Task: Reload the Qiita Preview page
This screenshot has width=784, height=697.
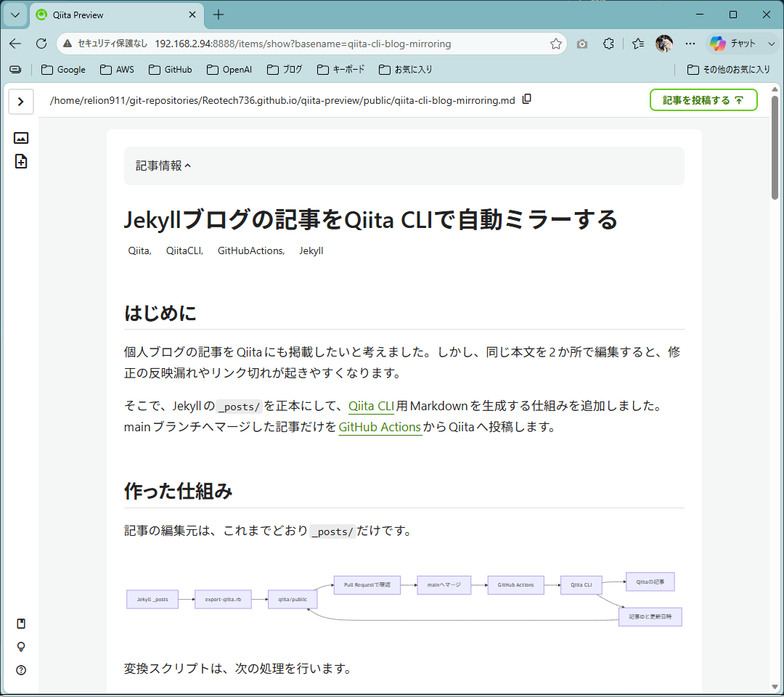Action: (x=41, y=44)
